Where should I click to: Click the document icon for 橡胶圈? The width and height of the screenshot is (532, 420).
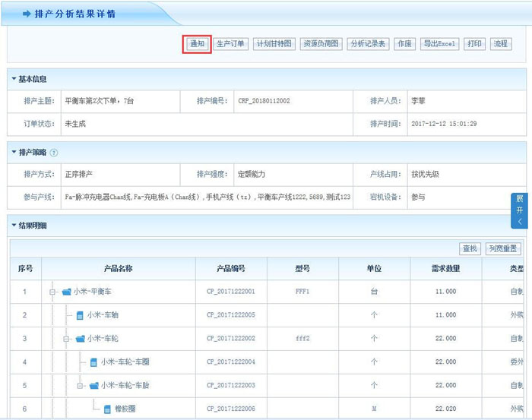(107, 409)
